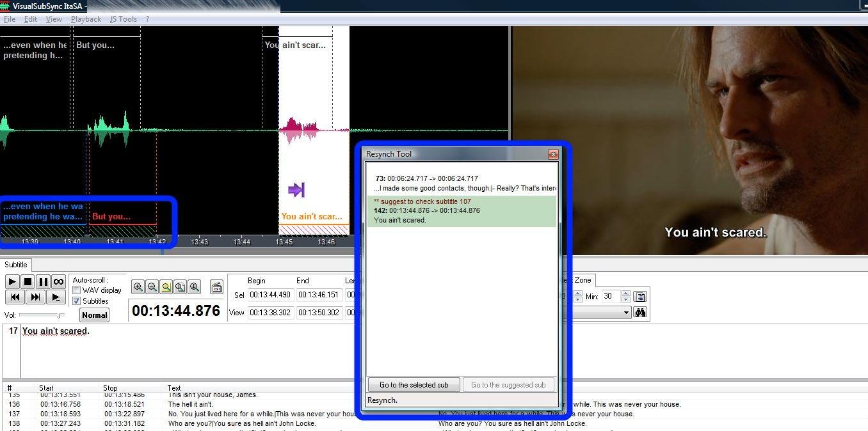Zoom out on the waveform

152,287
